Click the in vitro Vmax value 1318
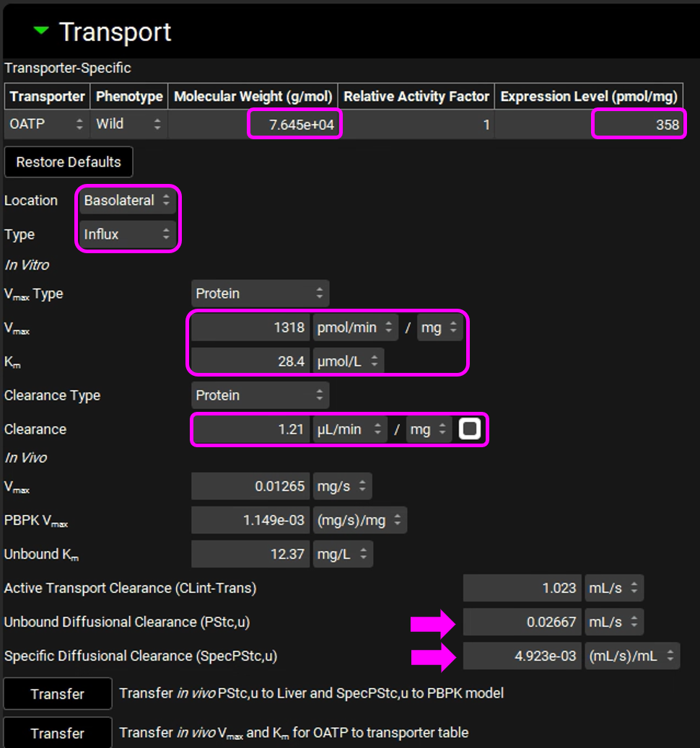The image size is (700, 748). click(x=250, y=327)
